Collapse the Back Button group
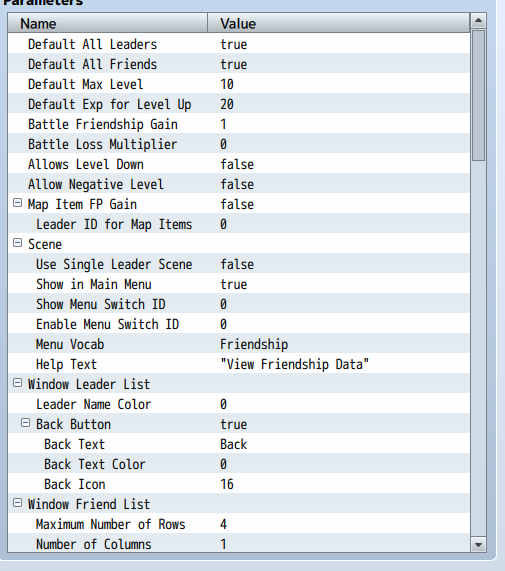This screenshot has width=505, height=571. pos(25,423)
